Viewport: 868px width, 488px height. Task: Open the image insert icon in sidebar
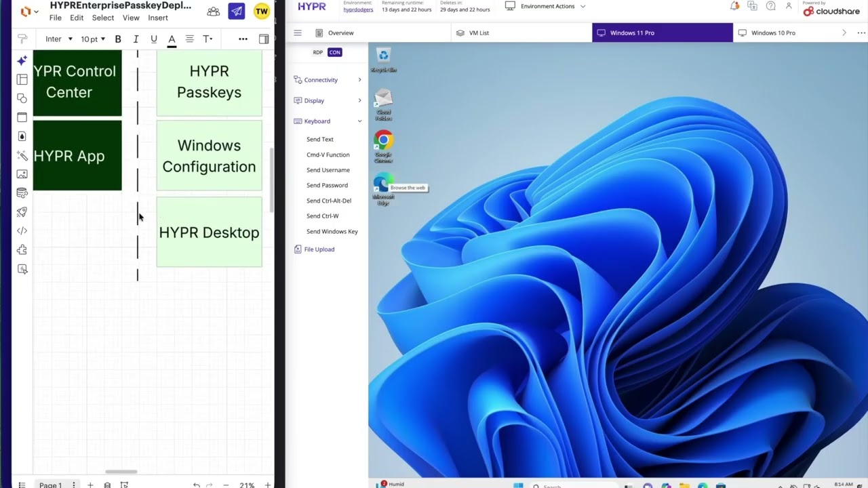(22, 174)
